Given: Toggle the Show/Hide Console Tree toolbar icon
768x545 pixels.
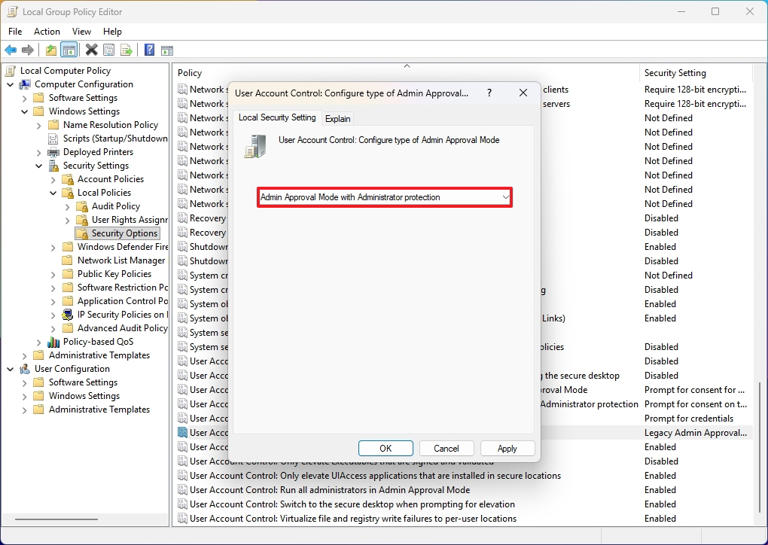Looking at the screenshot, I should tap(69, 50).
